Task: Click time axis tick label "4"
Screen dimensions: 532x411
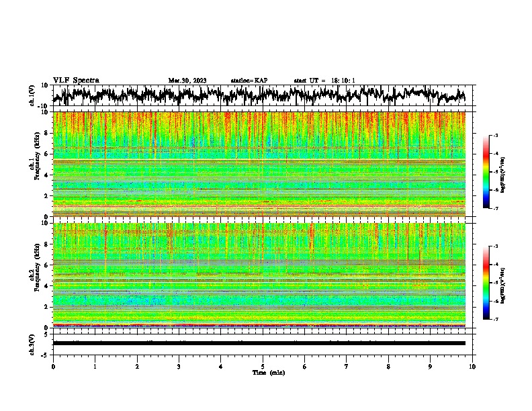Action: tap(220, 367)
